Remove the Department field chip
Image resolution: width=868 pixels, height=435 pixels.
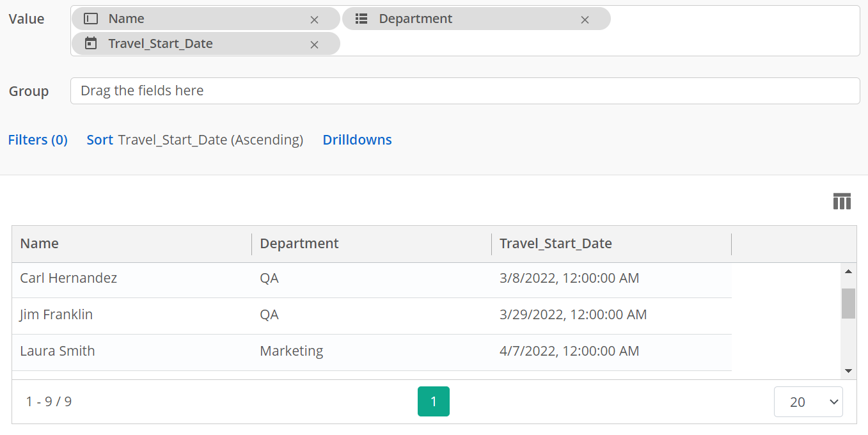click(x=585, y=20)
